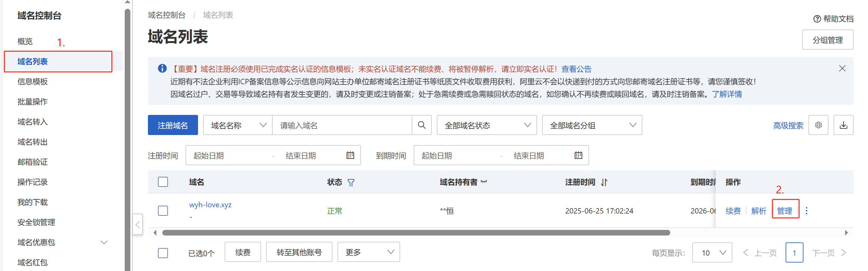Click 管理 link for wyh-love.xyz

coord(784,211)
